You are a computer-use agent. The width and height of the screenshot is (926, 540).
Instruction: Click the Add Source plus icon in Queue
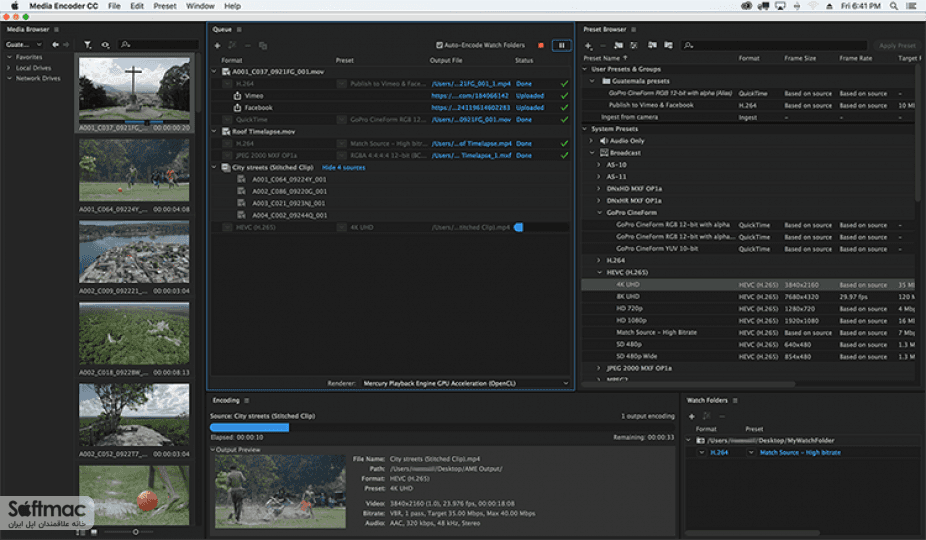[217, 45]
